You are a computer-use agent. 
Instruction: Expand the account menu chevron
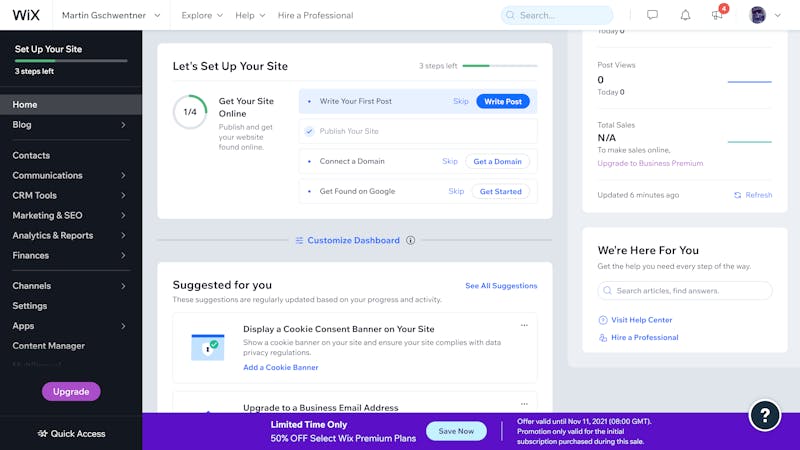click(778, 15)
